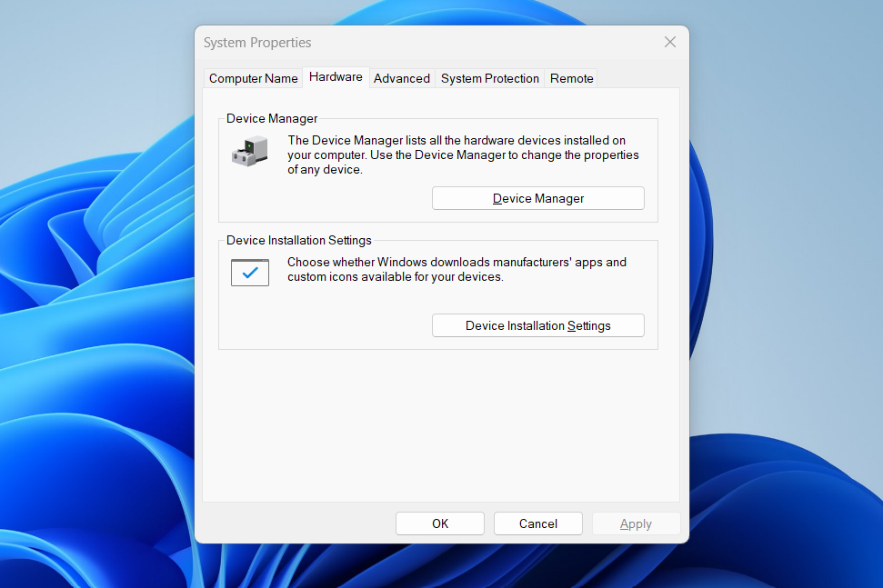Click the Device Installation Settings checkmark icon
Image resolution: width=883 pixels, height=588 pixels.
coord(249,273)
